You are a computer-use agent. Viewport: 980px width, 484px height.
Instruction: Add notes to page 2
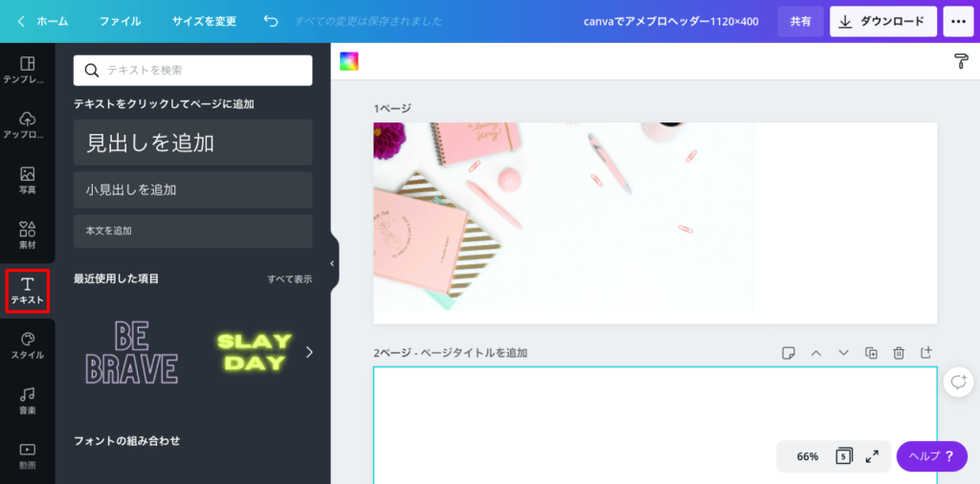click(789, 353)
